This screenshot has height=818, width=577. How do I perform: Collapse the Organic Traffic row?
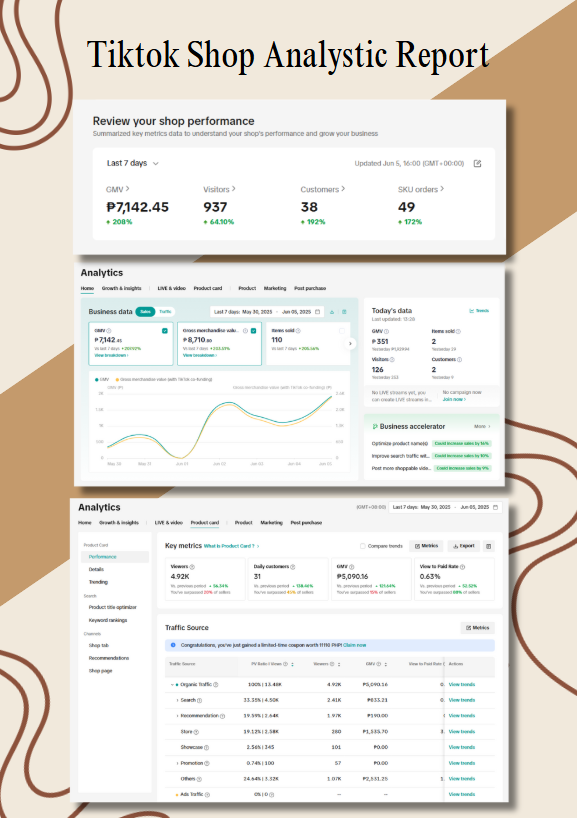(172, 684)
